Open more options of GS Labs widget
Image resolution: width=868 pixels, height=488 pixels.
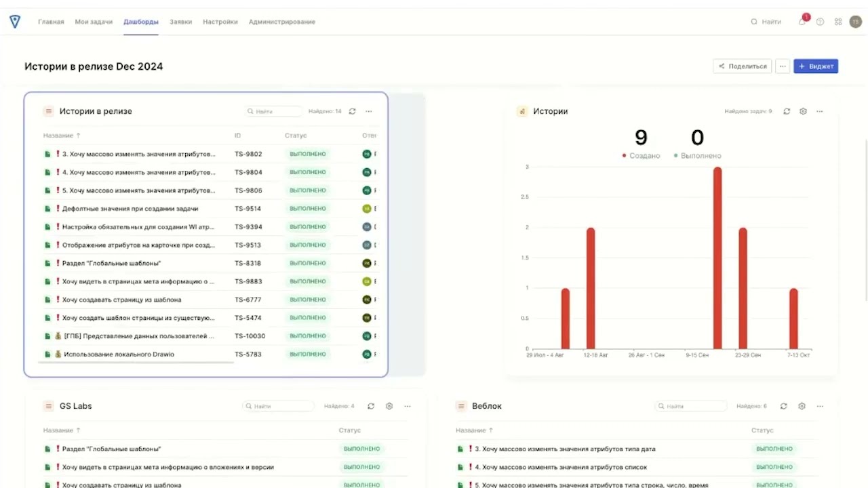[x=408, y=406]
